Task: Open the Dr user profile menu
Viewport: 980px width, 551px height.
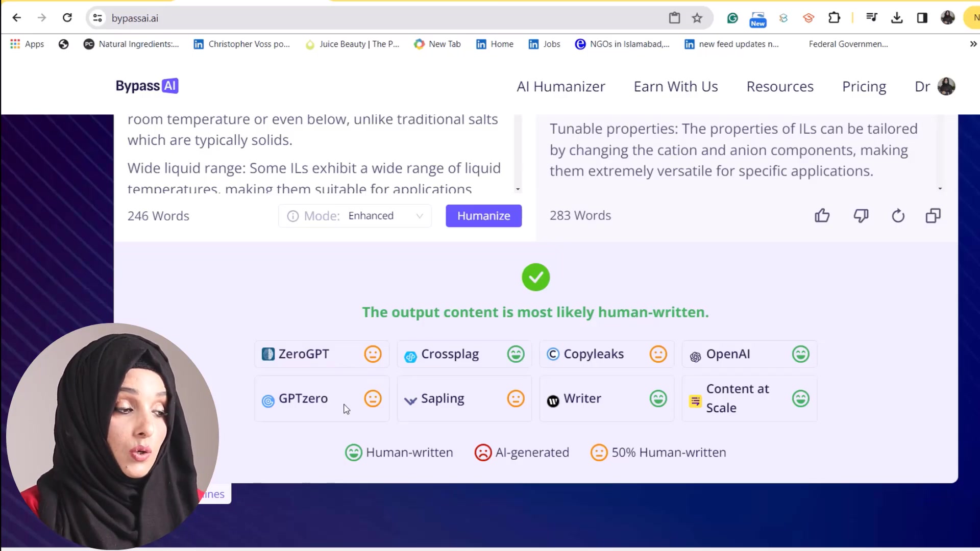Action: 935,86
